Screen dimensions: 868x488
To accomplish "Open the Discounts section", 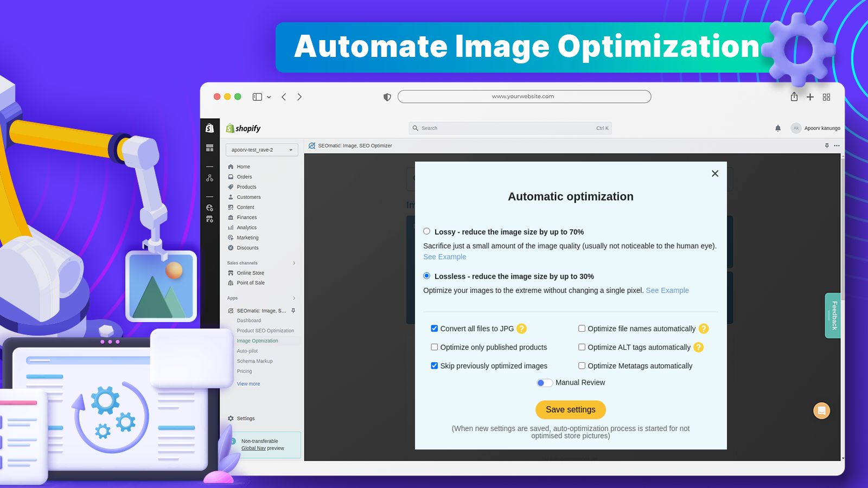I will (x=247, y=248).
